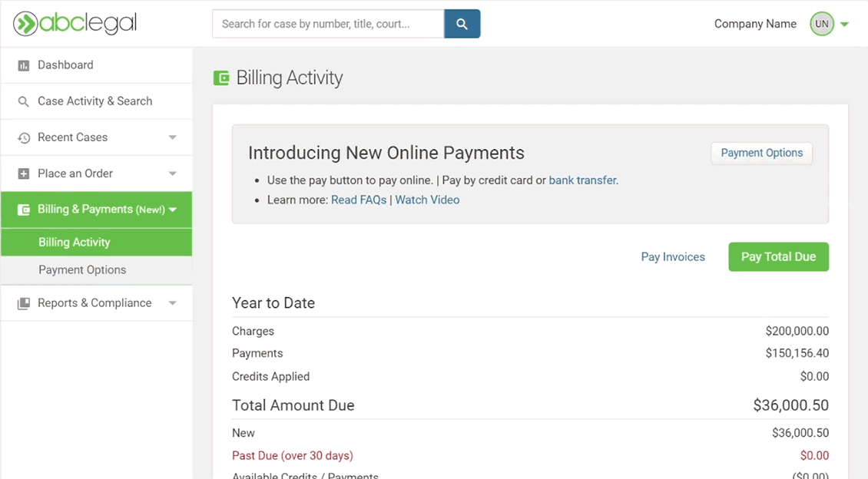Click the Case Activity search icon
The height and width of the screenshot is (479, 868).
point(24,101)
